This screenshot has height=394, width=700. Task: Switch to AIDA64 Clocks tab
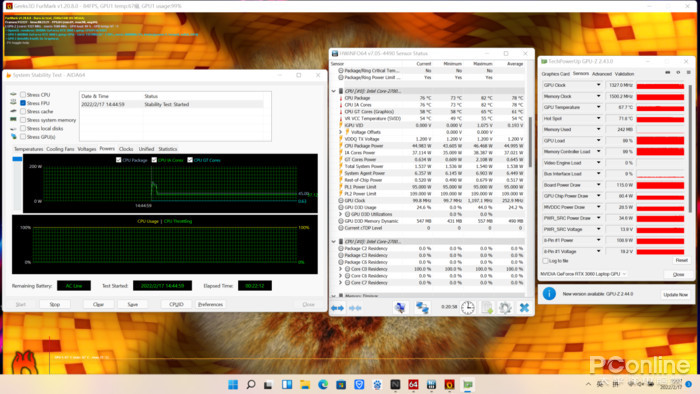tap(126, 149)
